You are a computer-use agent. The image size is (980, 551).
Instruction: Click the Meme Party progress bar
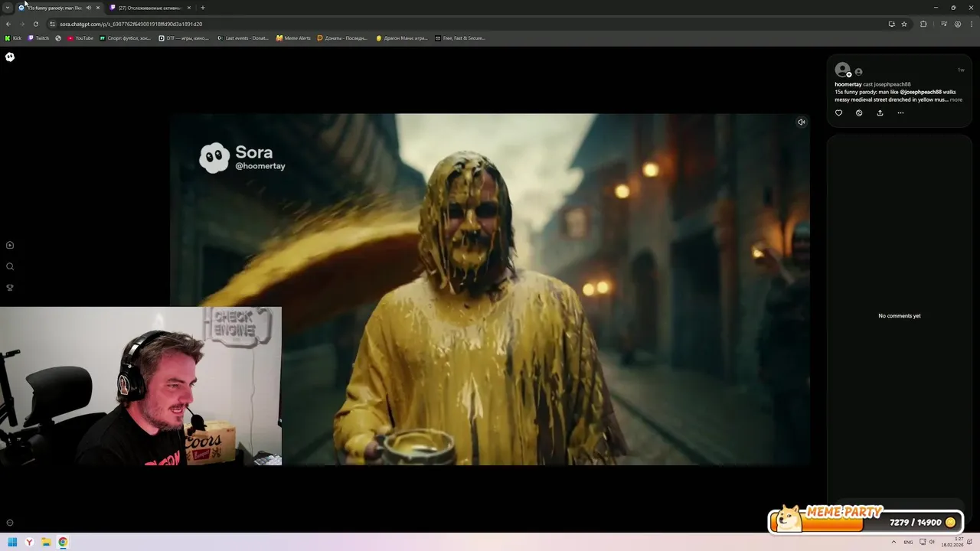click(865, 522)
